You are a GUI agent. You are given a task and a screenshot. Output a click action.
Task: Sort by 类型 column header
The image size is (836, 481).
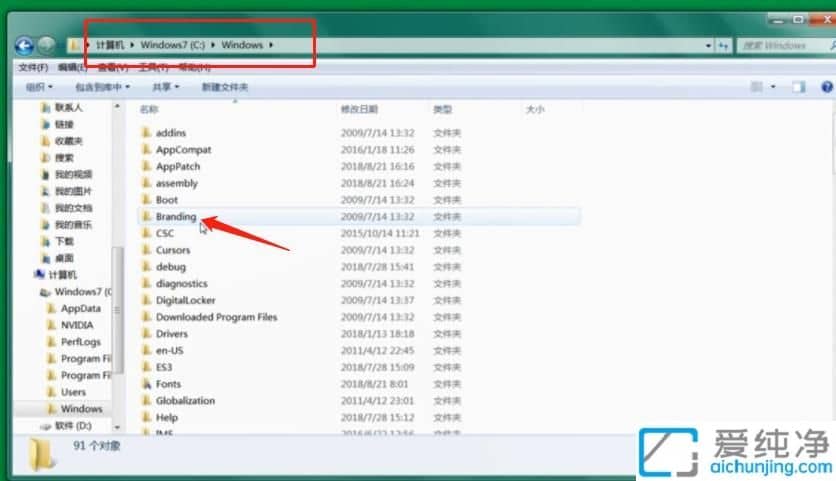(443, 109)
